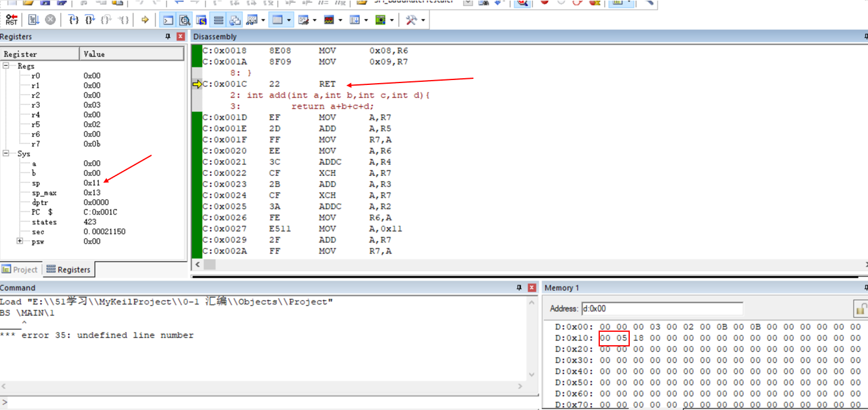The image size is (868, 410).
Task: Toggle the Memory 1 lock icon
Action: coord(861,309)
